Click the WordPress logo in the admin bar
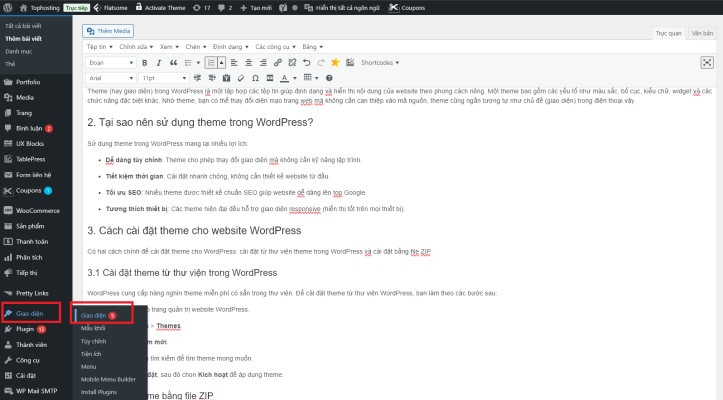This screenshot has width=723, height=400. tap(8, 6)
